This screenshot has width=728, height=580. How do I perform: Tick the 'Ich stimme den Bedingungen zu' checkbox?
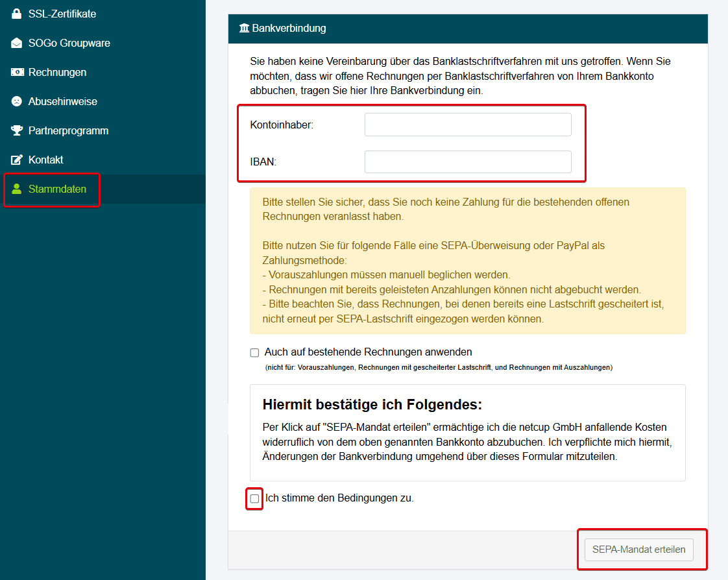coord(254,499)
